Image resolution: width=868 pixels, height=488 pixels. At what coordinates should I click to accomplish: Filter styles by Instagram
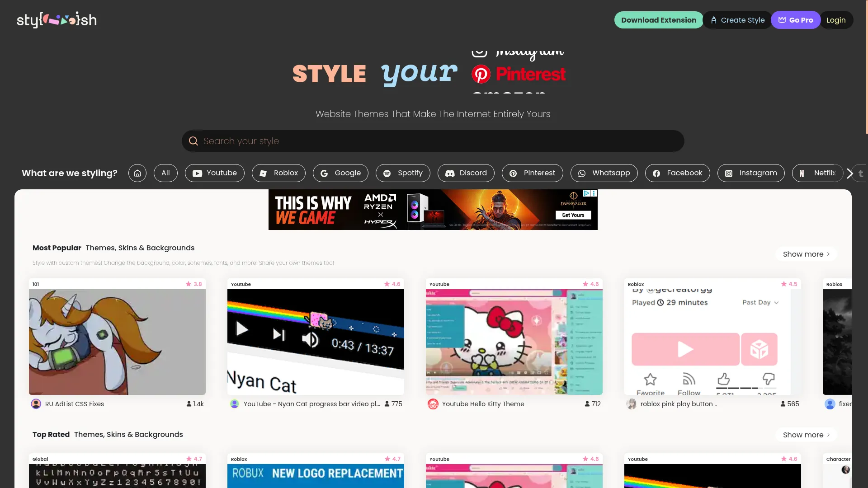[751, 173]
